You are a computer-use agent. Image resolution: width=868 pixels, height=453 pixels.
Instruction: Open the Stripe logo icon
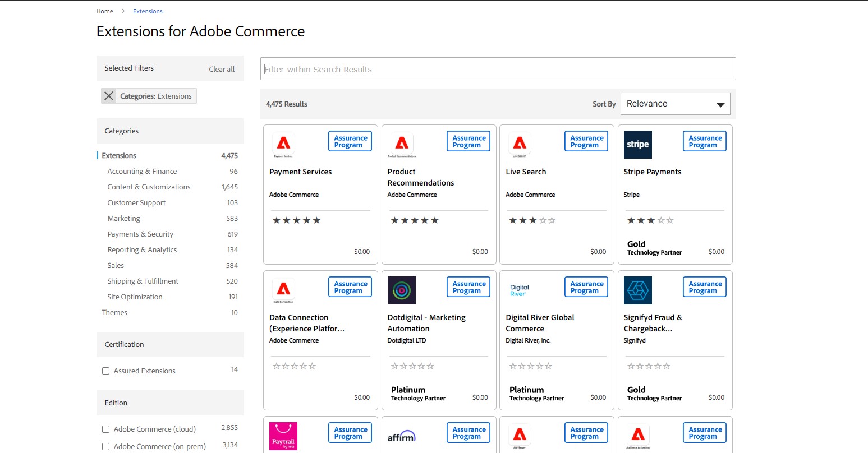pos(638,145)
